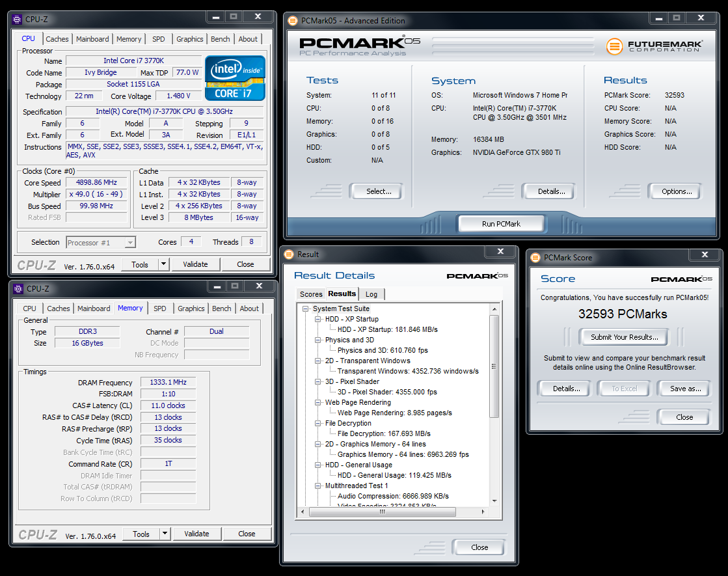The image size is (728, 576).
Task: Click scroll right arrow in Result tree
Action: [483, 512]
